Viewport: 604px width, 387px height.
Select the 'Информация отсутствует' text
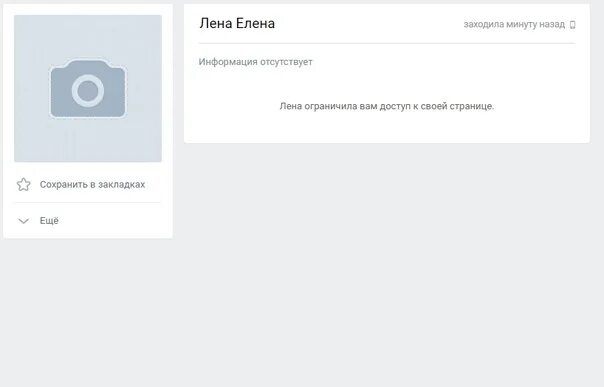pyautogui.click(x=255, y=62)
